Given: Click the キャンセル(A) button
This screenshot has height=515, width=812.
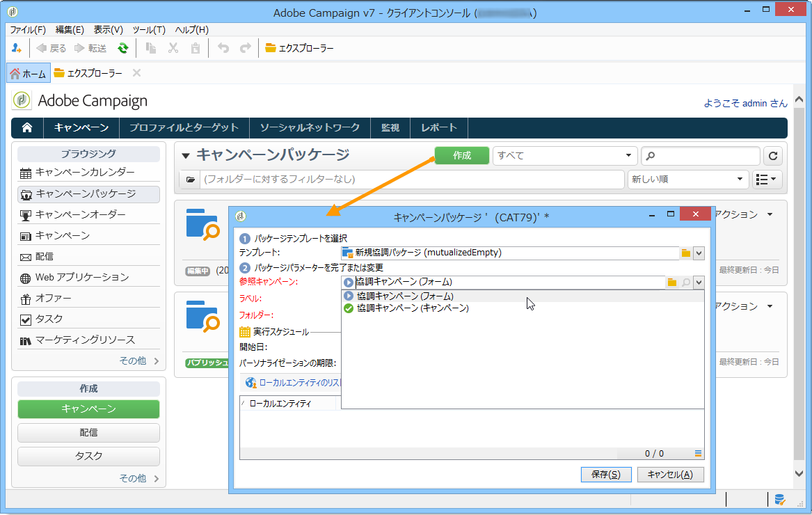Looking at the screenshot, I should tap(670, 475).
